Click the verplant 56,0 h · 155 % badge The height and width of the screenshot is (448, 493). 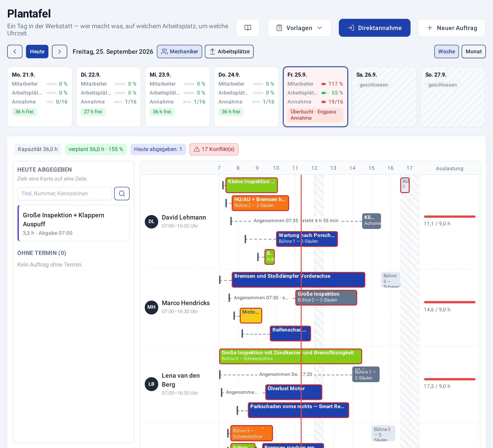click(x=96, y=149)
